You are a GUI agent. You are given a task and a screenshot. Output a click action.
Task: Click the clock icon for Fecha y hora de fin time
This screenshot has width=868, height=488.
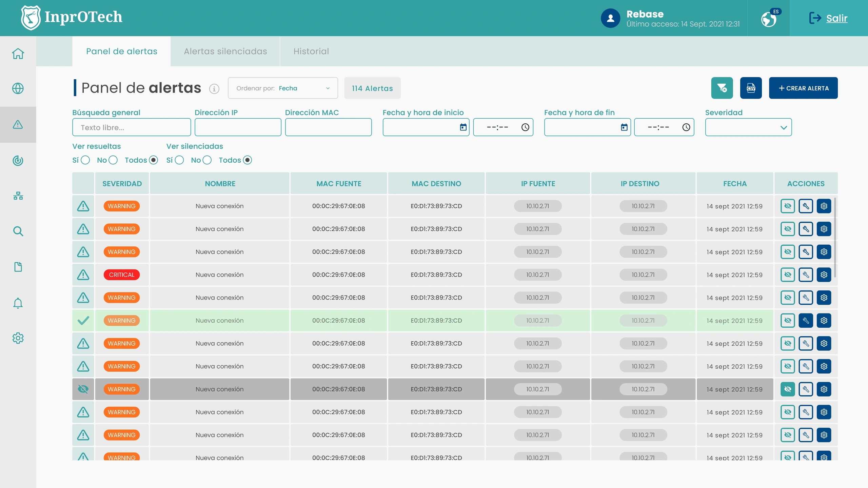point(686,127)
